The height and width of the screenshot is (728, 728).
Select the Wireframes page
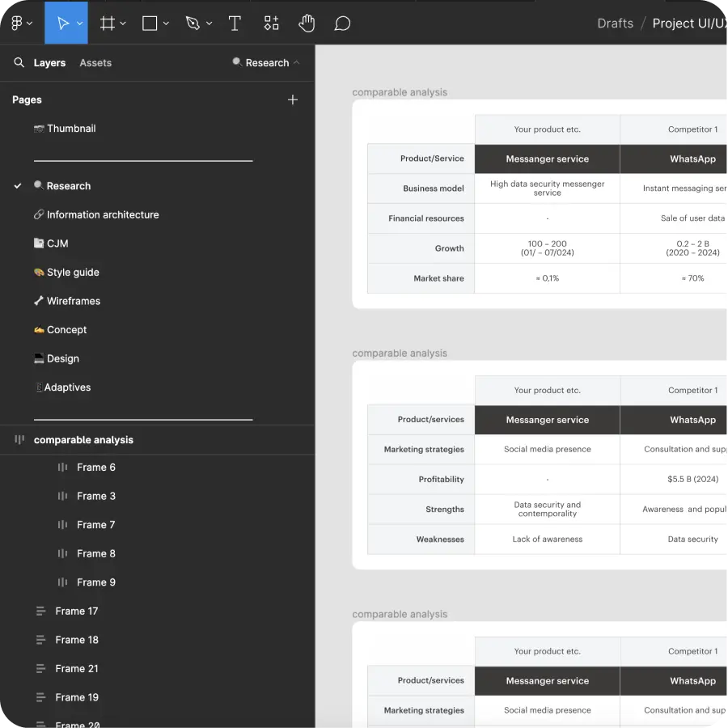click(x=74, y=301)
